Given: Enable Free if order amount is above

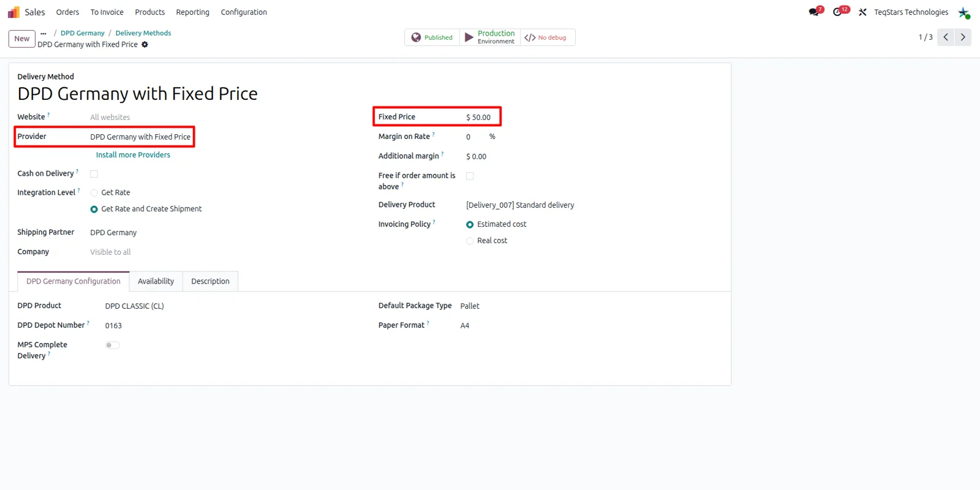Looking at the screenshot, I should pyautogui.click(x=470, y=176).
